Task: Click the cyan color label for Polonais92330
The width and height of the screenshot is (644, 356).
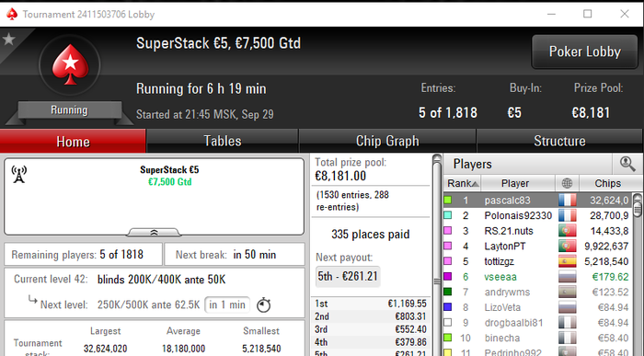Action: pos(448,215)
